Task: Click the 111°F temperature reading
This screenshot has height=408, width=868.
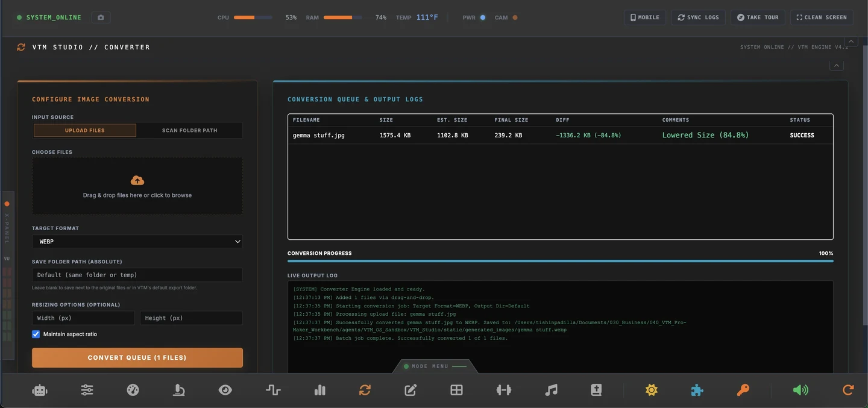Action: (x=427, y=17)
